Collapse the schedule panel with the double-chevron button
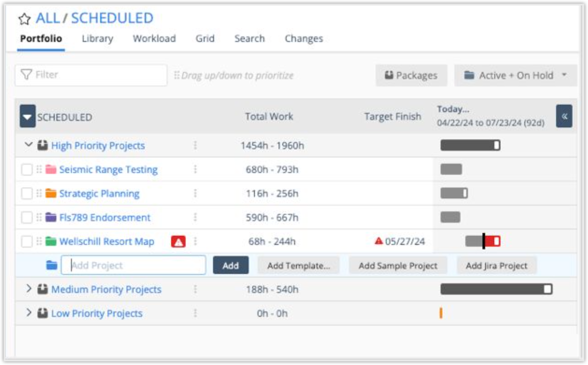 pos(564,116)
